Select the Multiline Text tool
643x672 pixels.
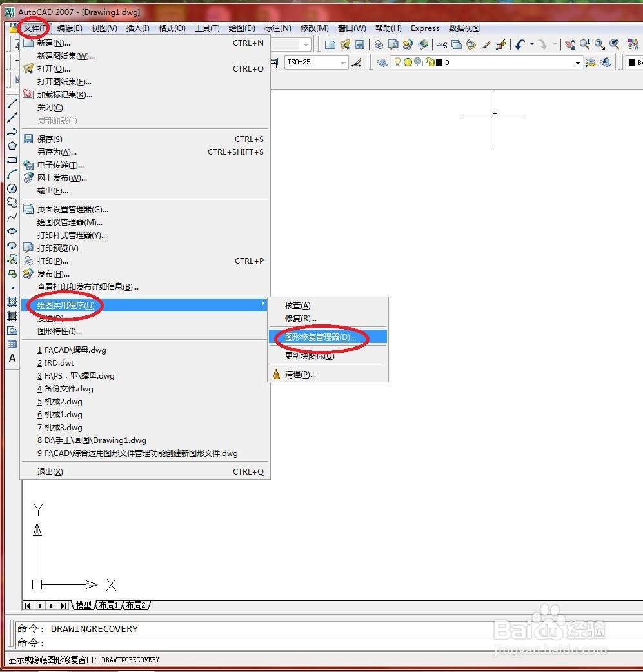pyautogui.click(x=12, y=359)
